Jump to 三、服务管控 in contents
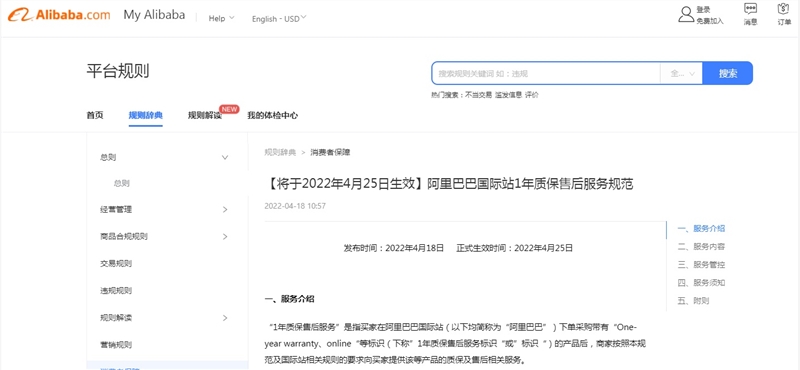The image size is (800, 370). click(702, 265)
